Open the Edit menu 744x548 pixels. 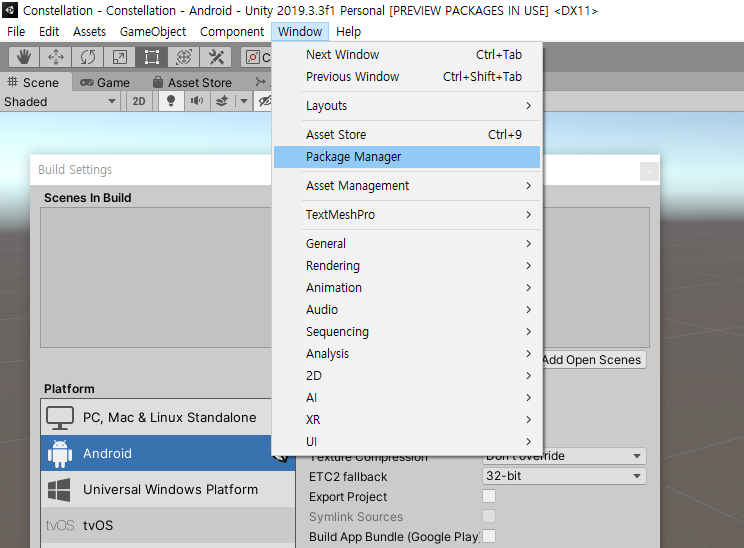[x=49, y=32]
